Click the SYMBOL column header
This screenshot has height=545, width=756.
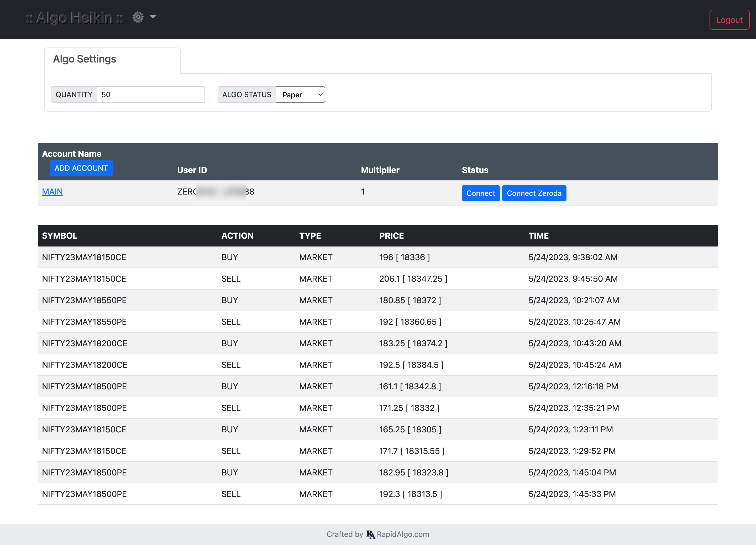click(60, 236)
